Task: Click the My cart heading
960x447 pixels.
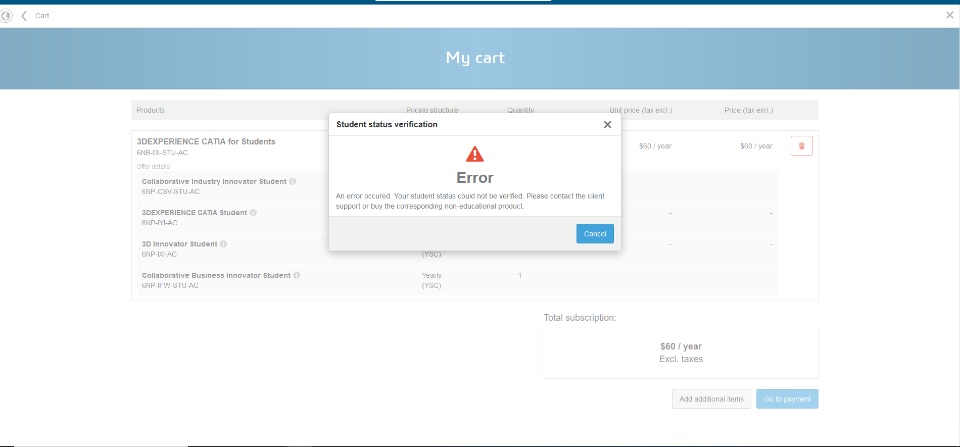Action: [x=475, y=58]
